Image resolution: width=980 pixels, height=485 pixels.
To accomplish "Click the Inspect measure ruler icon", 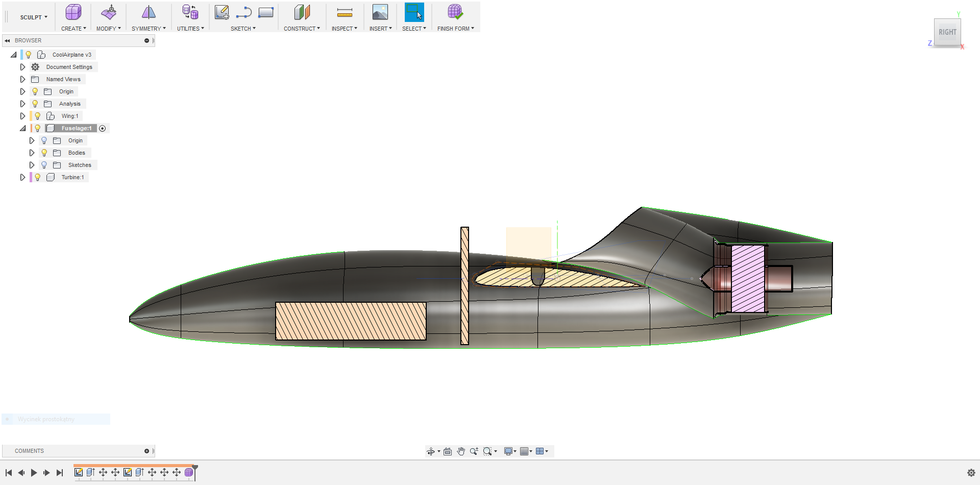I will pos(345,12).
